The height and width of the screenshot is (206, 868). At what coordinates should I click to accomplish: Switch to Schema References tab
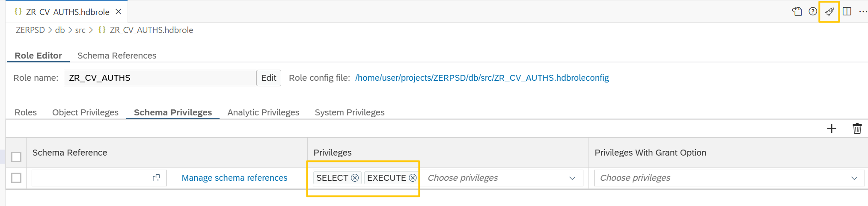click(117, 56)
